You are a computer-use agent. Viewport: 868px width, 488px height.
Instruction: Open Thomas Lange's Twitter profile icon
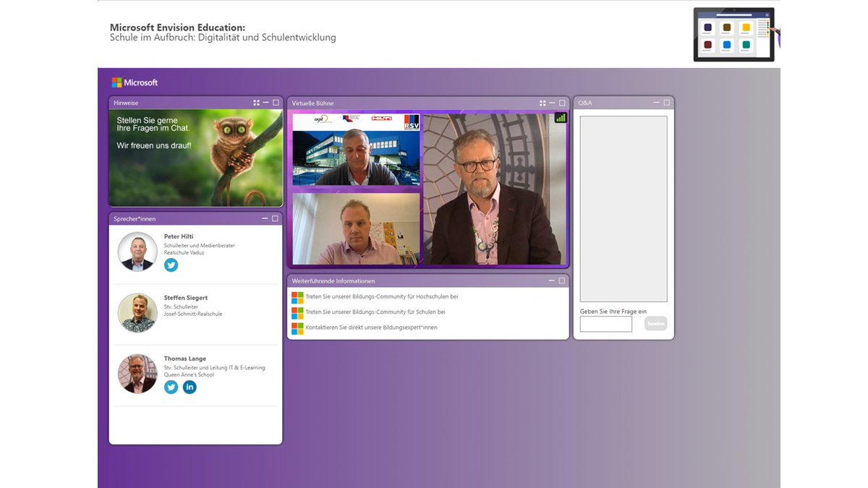(x=171, y=387)
